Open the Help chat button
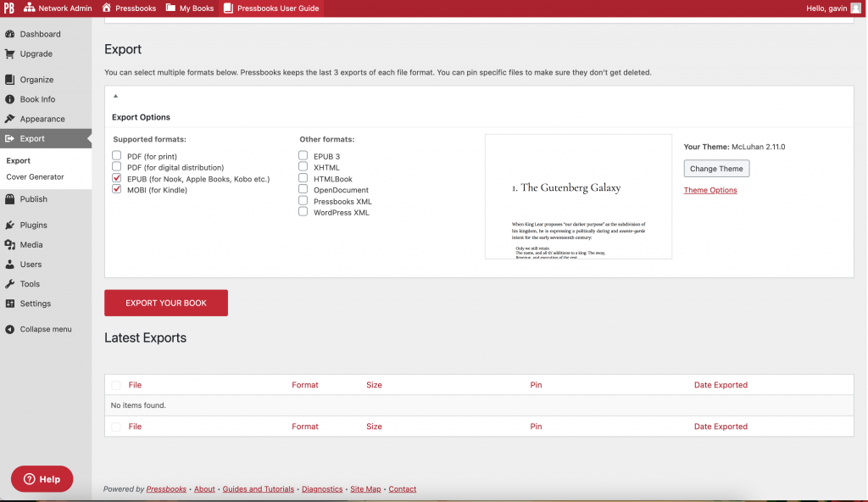Image resolution: width=868 pixels, height=502 pixels. tap(42, 479)
